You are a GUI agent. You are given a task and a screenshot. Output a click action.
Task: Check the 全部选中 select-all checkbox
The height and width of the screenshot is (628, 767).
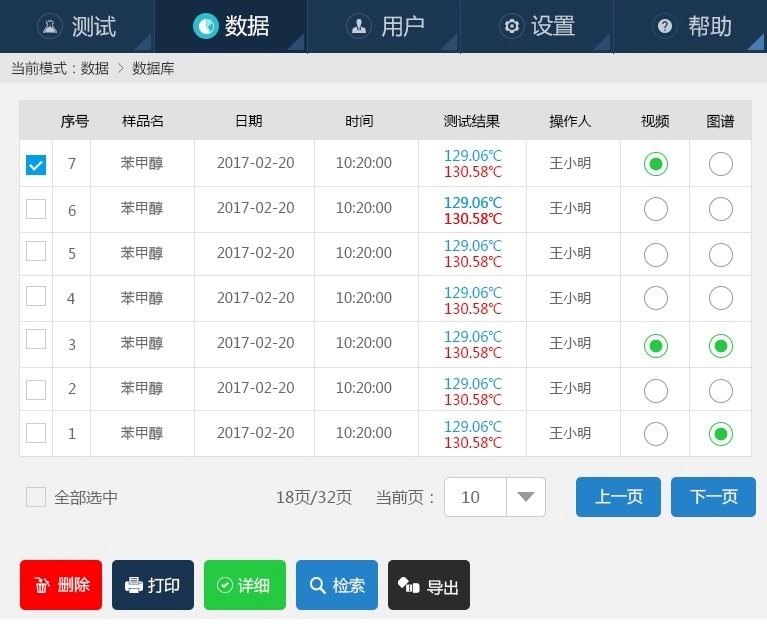pos(36,497)
